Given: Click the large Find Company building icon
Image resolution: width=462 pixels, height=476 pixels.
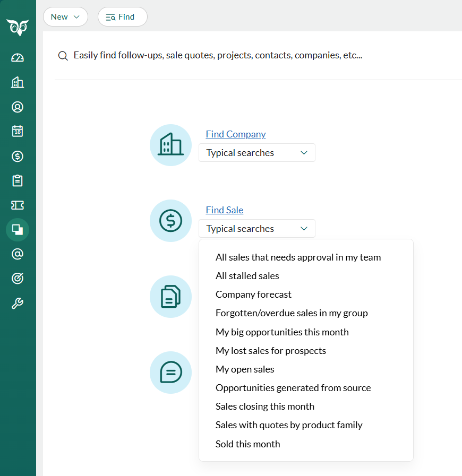Looking at the screenshot, I should coord(170,145).
